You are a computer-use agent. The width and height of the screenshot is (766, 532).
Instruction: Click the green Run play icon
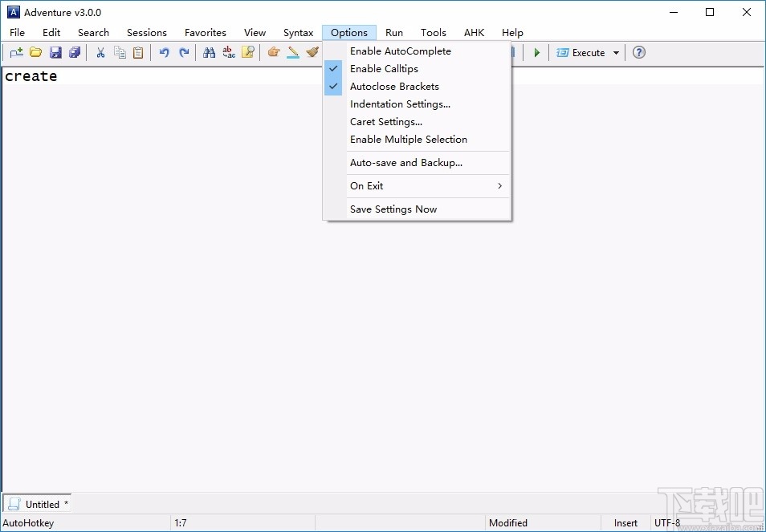click(x=537, y=53)
